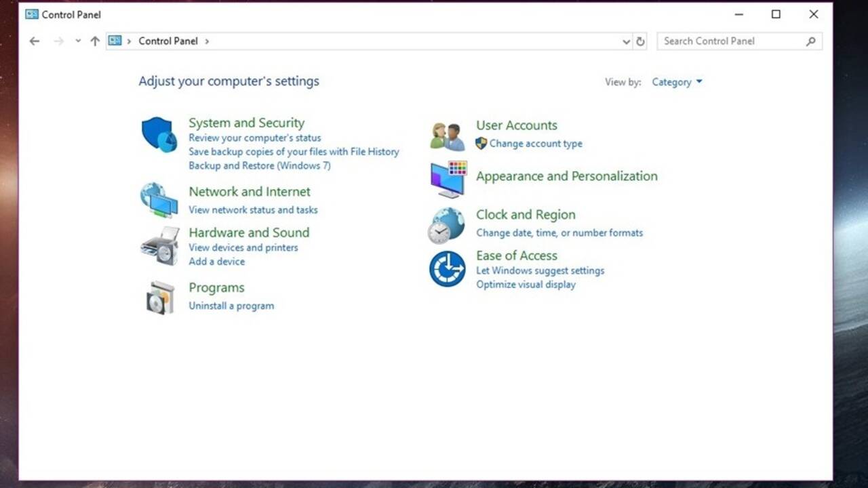Click Let Windows suggest settings

click(540, 270)
